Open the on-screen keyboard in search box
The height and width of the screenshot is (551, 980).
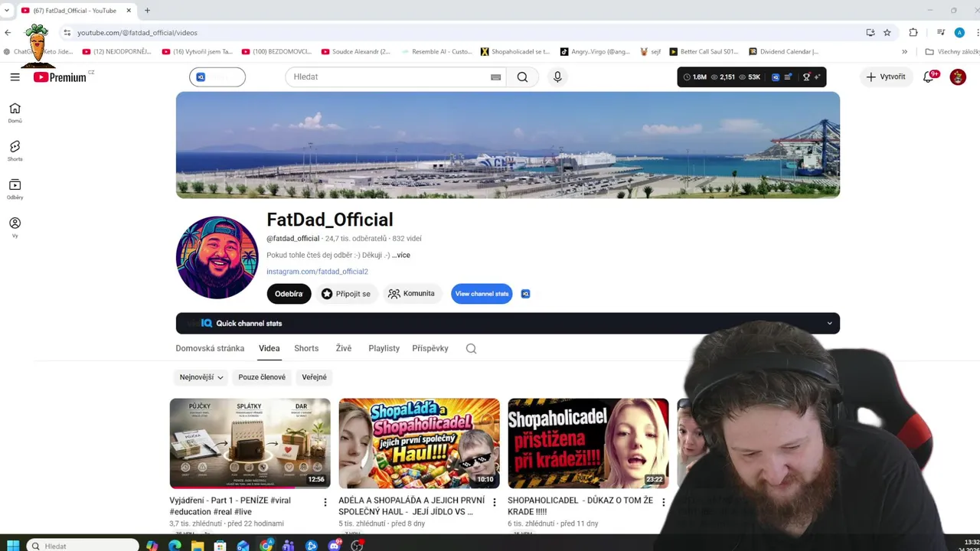pyautogui.click(x=495, y=77)
